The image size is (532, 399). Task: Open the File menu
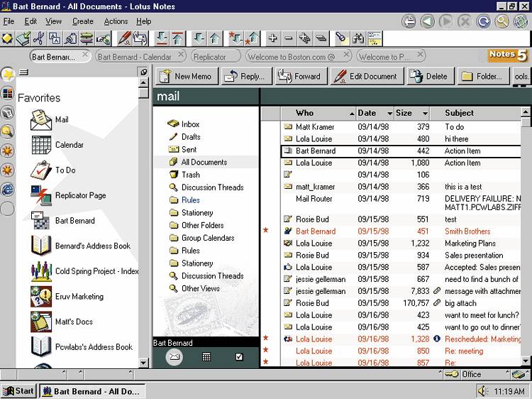9,21
